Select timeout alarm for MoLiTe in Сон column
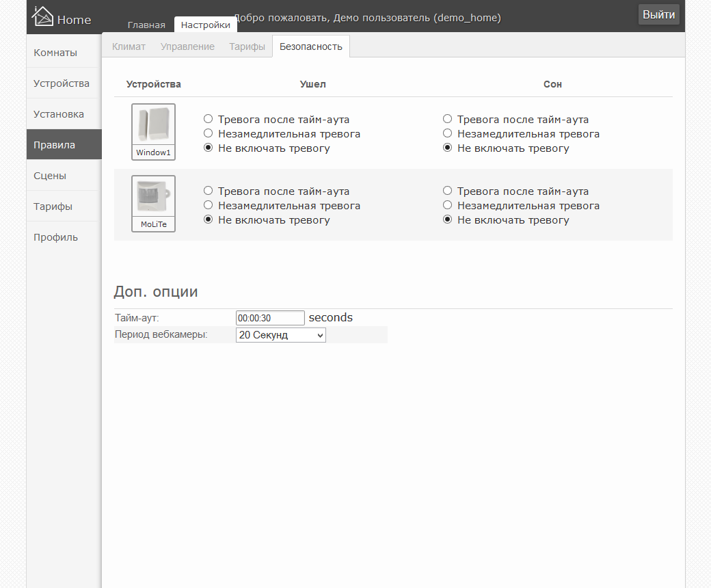Image resolution: width=711 pixels, height=588 pixels. [448, 190]
